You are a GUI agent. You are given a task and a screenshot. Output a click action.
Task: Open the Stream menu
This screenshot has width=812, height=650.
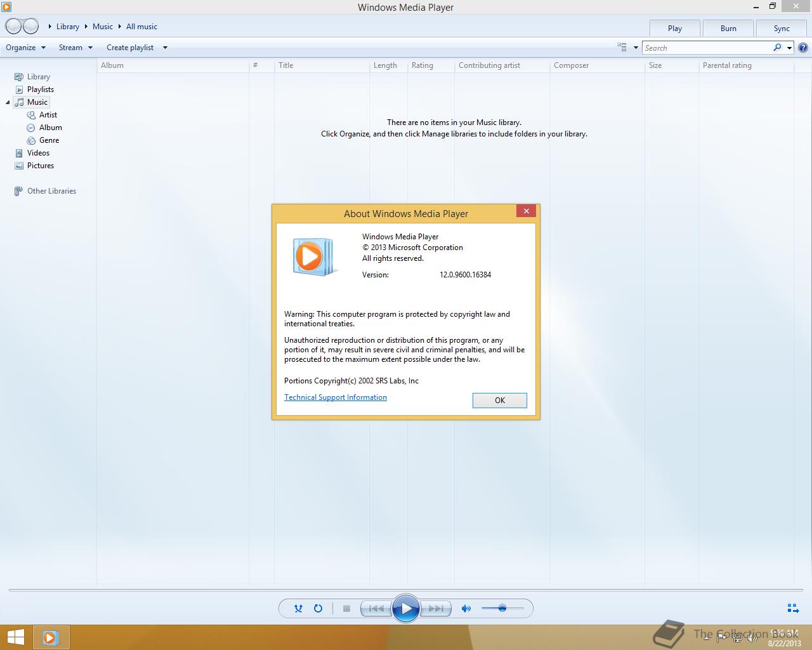(x=75, y=48)
